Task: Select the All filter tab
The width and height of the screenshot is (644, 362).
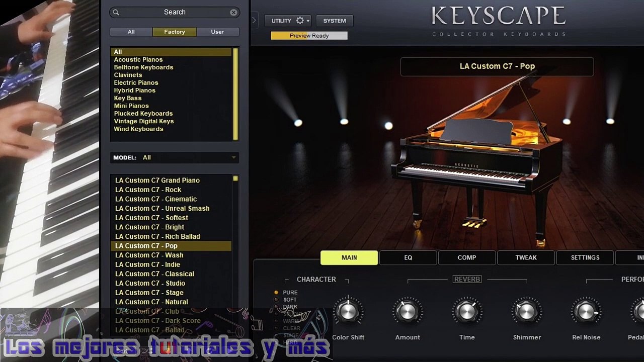Action: click(x=131, y=32)
